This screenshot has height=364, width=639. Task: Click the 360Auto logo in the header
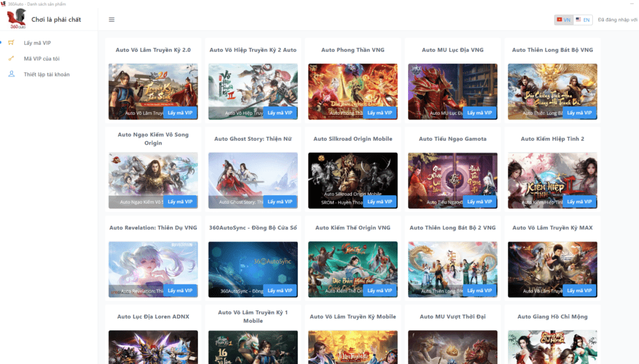click(16, 19)
